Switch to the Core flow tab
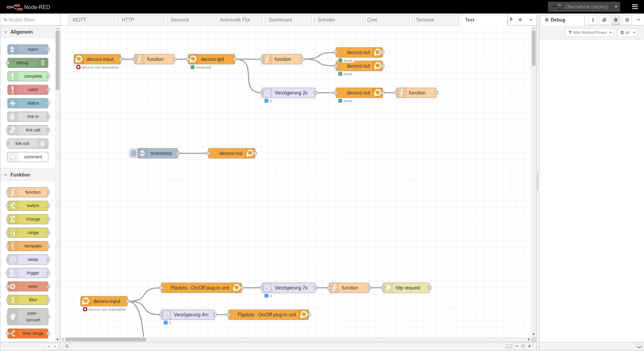Viewport: 644px width, 351px height. pos(386,20)
